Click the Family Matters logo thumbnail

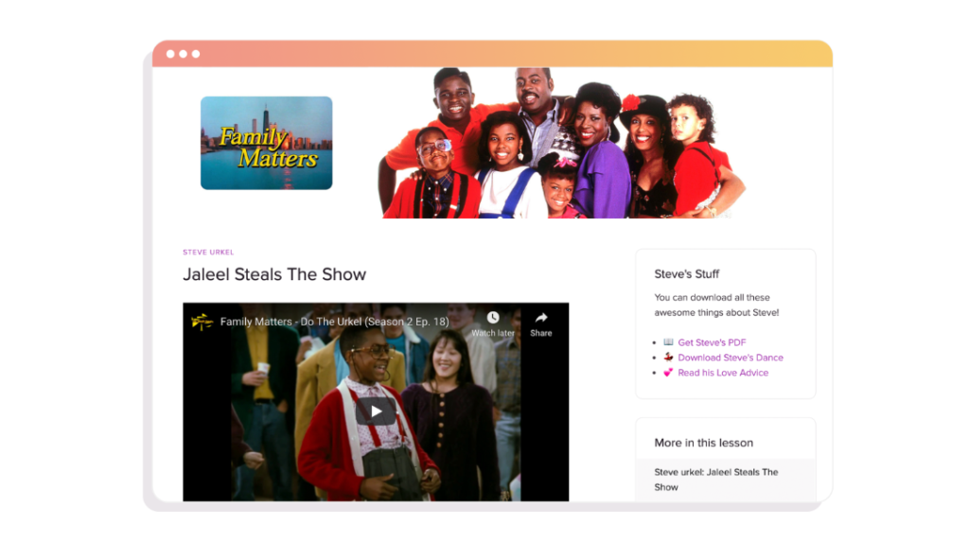[266, 143]
